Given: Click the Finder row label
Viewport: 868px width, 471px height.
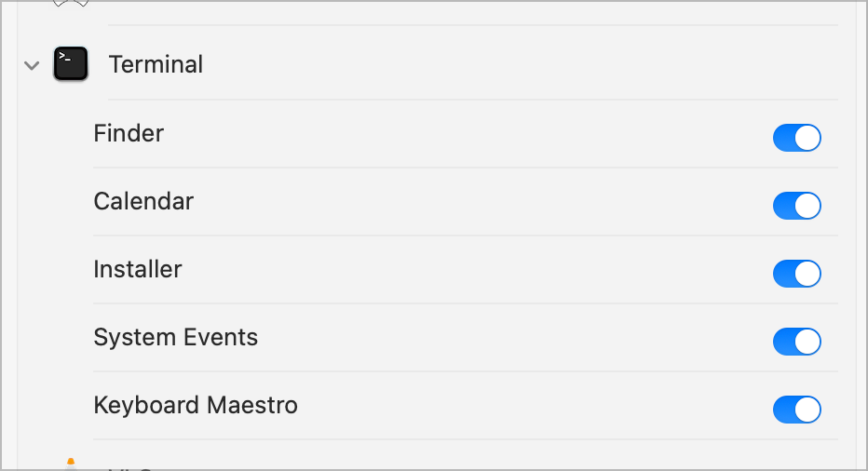Looking at the screenshot, I should click(129, 133).
